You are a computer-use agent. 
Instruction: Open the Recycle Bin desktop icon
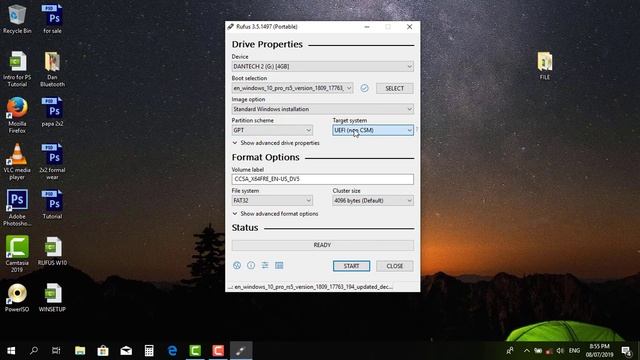[17, 19]
